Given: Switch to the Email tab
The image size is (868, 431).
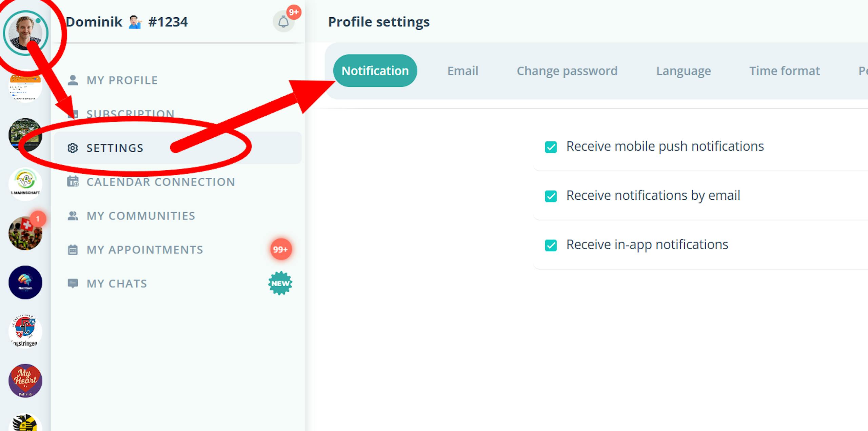Looking at the screenshot, I should point(462,71).
